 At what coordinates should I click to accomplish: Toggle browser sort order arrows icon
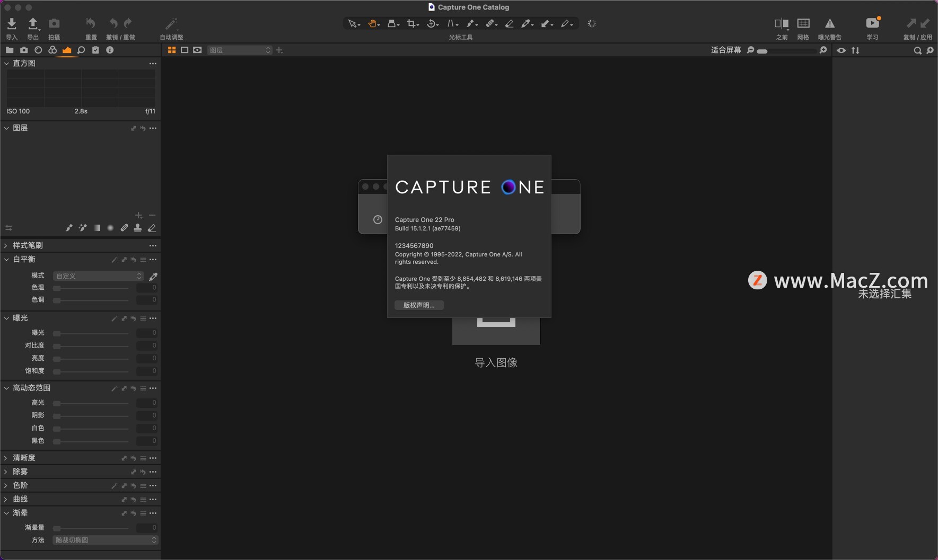pyautogui.click(x=855, y=50)
